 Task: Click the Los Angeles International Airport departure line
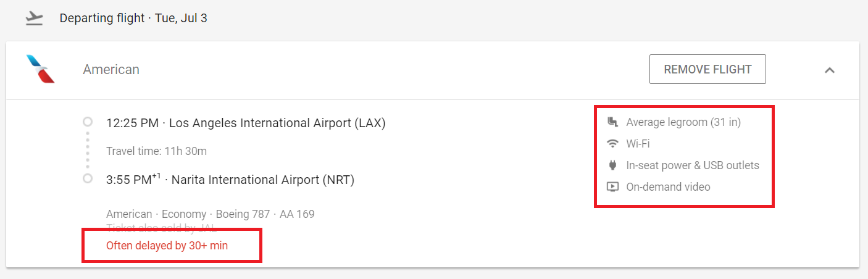(246, 123)
